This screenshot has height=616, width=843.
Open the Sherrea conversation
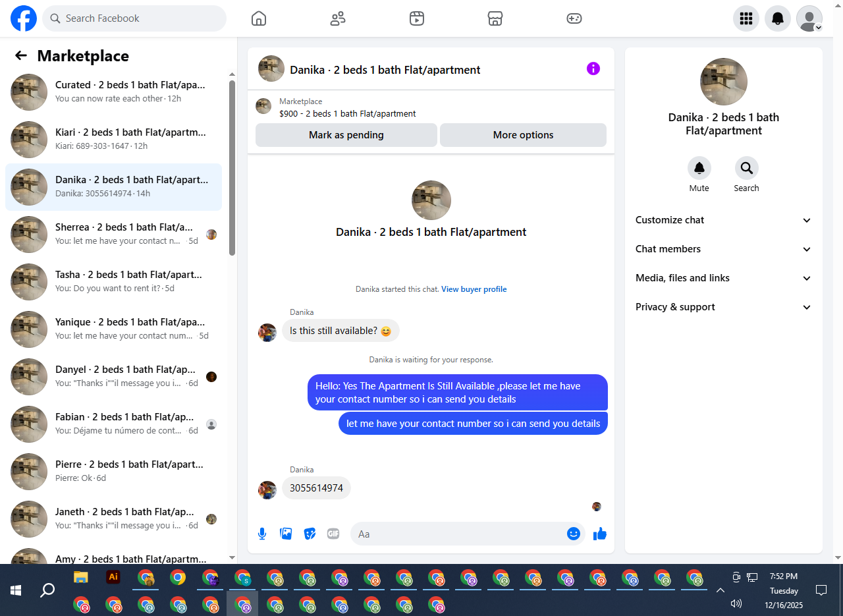pyautogui.click(x=113, y=235)
